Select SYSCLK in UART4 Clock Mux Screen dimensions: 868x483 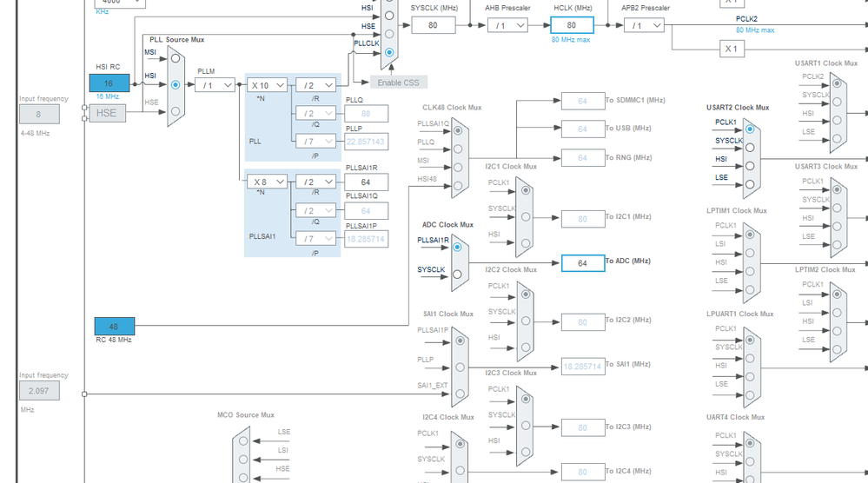[750, 461]
